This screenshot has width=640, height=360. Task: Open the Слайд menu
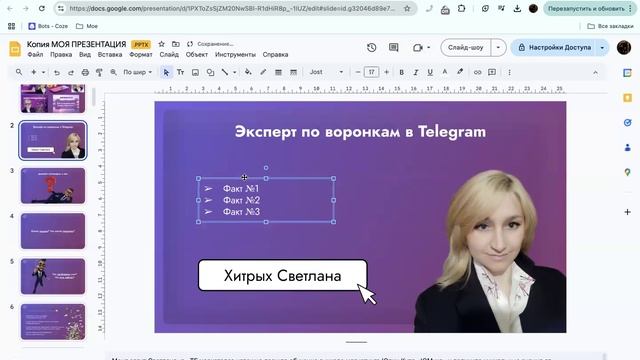click(169, 54)
